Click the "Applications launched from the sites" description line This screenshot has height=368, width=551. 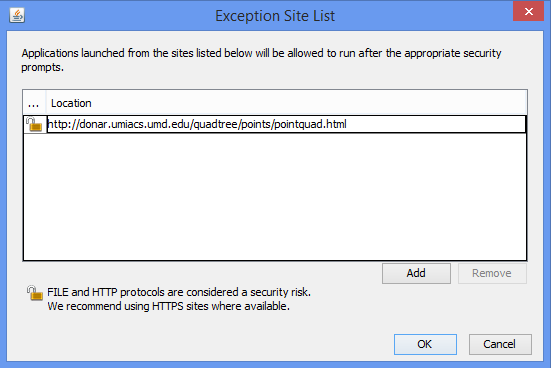click(261, 53)
